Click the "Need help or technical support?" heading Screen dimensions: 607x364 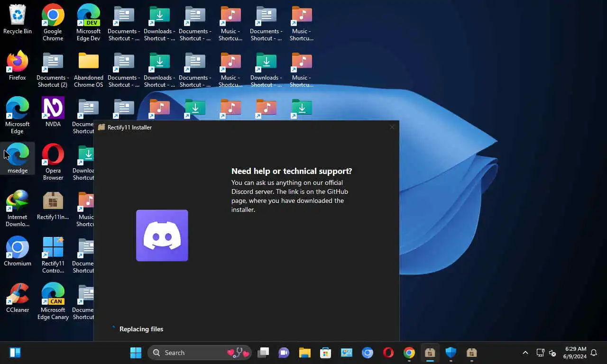click(x=292, y=171)
